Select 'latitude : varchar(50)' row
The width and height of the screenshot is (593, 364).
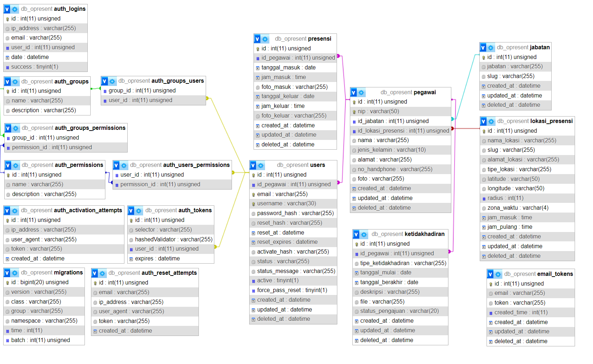(x=527, y=179)
